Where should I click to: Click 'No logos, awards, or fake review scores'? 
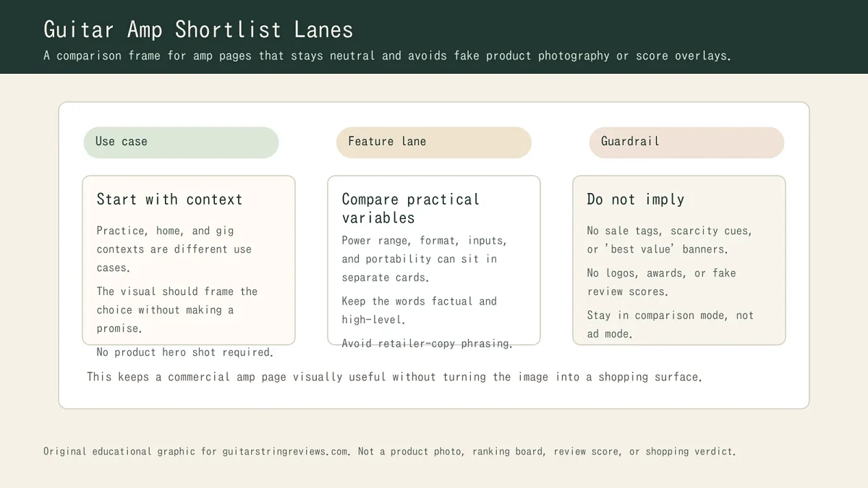pos(661,282)
